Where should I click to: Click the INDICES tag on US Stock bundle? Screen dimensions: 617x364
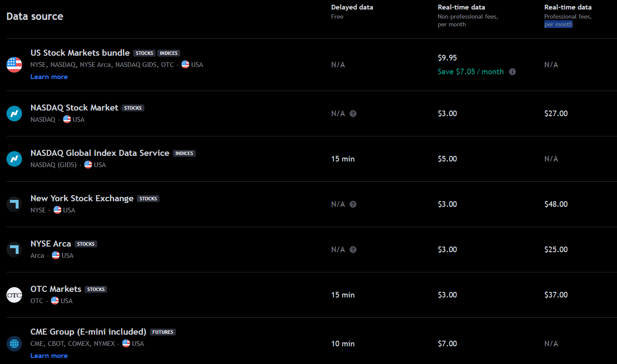pyautogui.click(x=169, y=53)
